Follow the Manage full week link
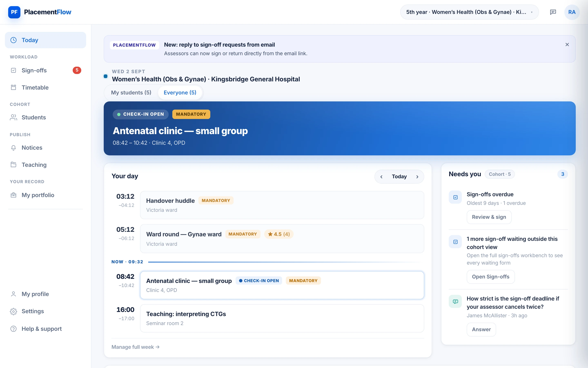This screenshot has height=368, width=588. 135,347
